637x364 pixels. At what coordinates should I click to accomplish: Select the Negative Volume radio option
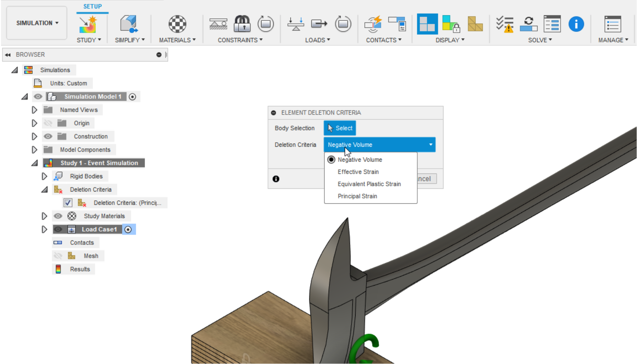(x=331, y=160)
